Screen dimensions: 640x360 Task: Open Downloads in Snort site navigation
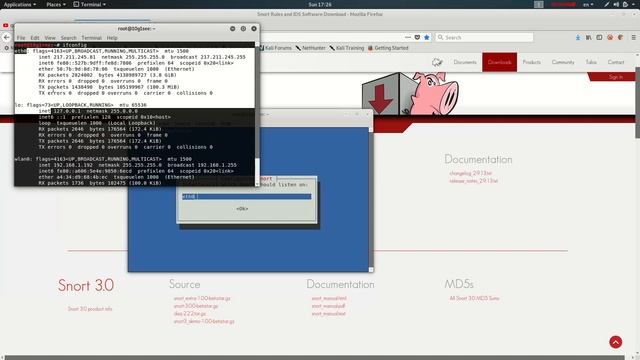500,62
